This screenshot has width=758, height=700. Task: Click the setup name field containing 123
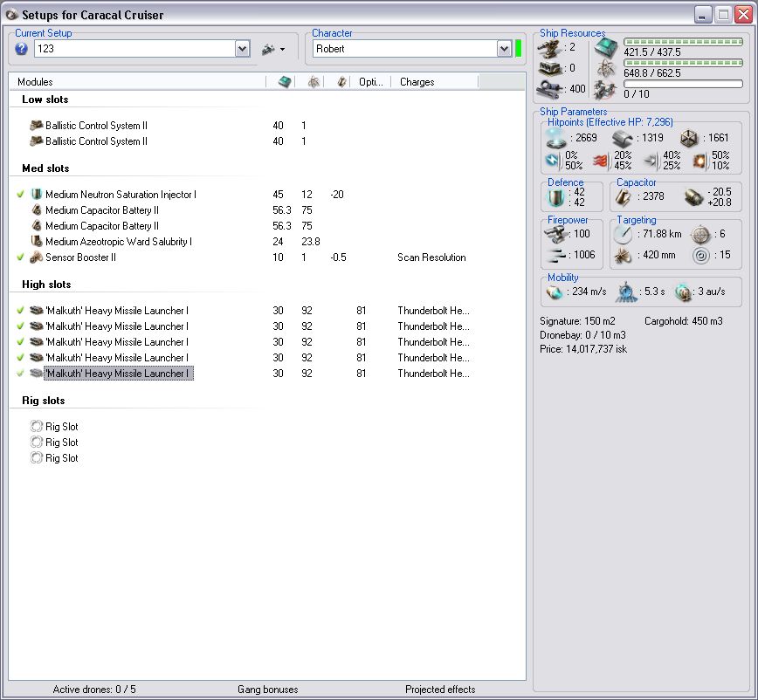(x=134, y=49)
